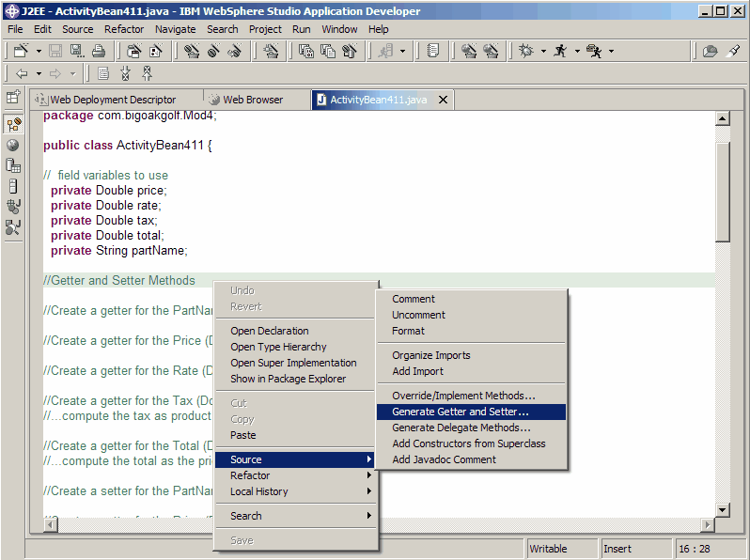Click the Web Browser tab's globe icon

[x=214, y=100]
